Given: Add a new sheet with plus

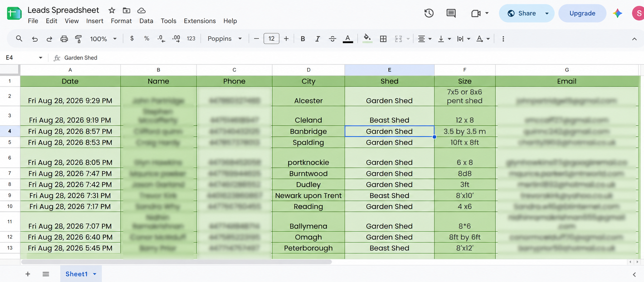Looking at the screenshot, I should (x=28, y=274).
